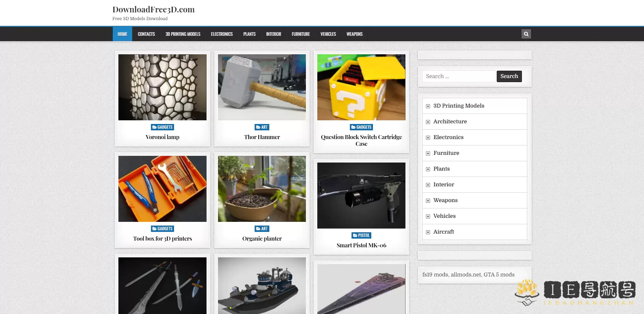The height and width of the screenshot is (314, 644).
Task: Expand the Aircraft category tree
Action: coord(428,232)
